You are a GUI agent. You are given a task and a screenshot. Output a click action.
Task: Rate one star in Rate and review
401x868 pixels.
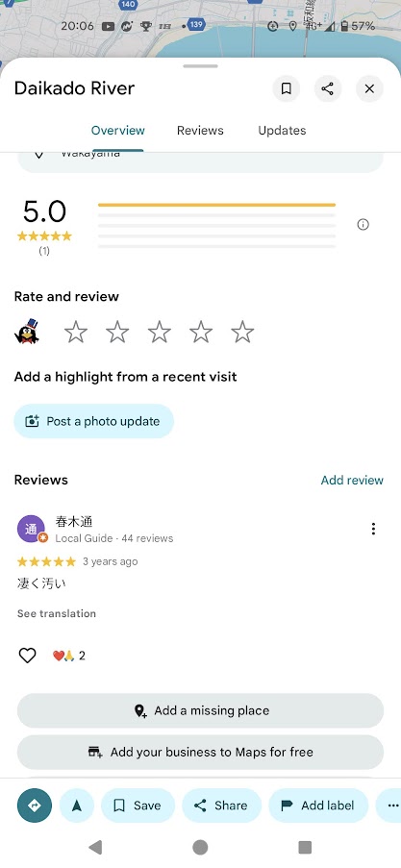click(x=76, y=333)
